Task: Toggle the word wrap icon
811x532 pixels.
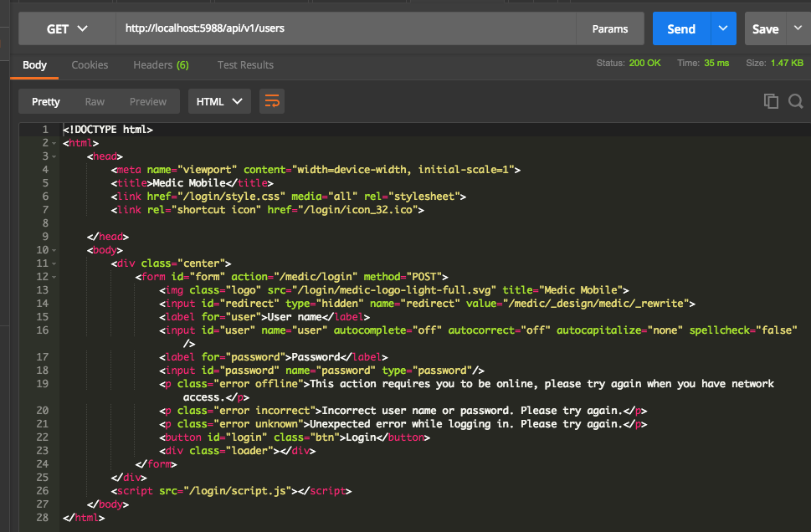Action: tap(271, 100)
